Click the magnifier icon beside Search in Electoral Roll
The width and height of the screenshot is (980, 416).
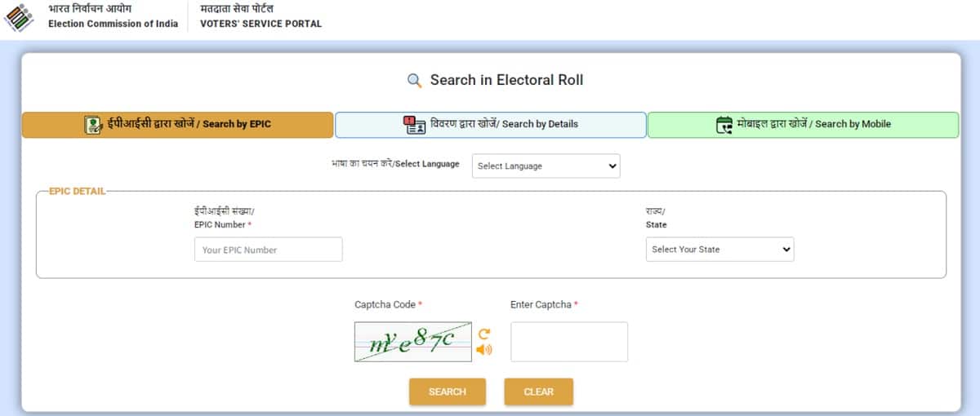415,80
